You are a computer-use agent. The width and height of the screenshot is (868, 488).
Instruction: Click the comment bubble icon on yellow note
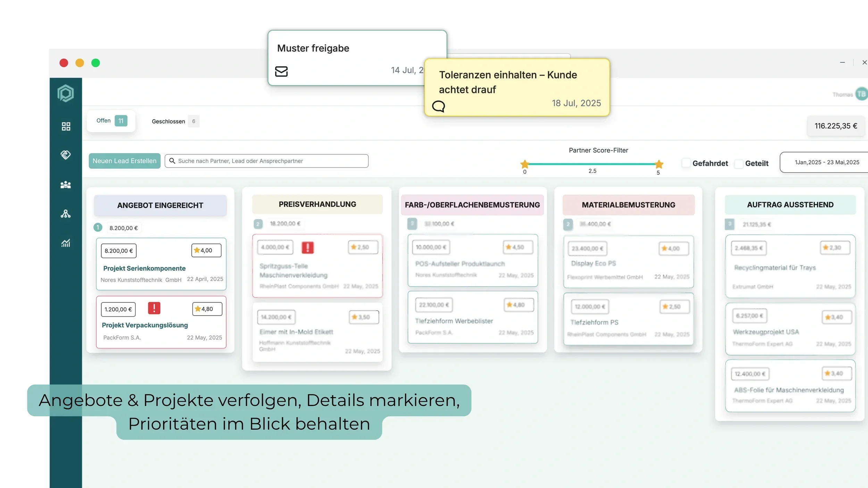(439, 106)
